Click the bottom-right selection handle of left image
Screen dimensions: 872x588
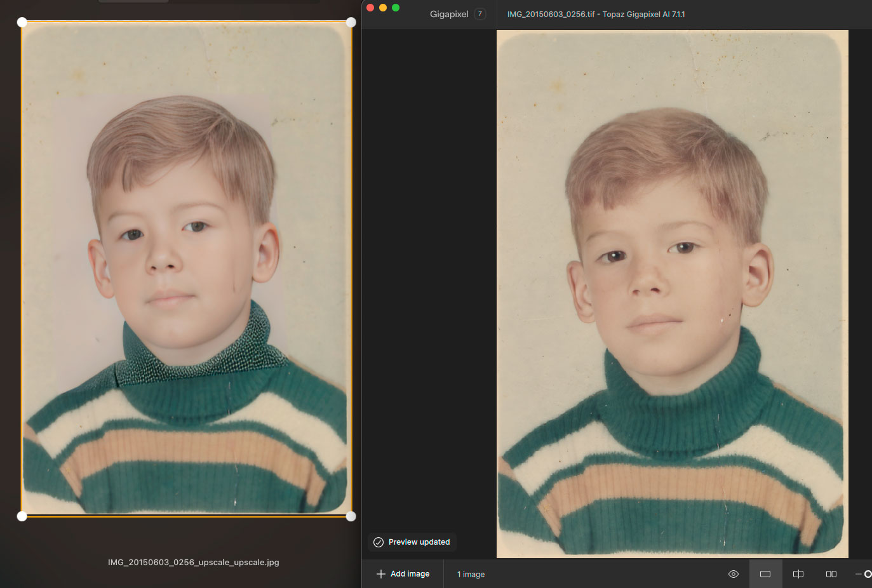tap(351, 516)
